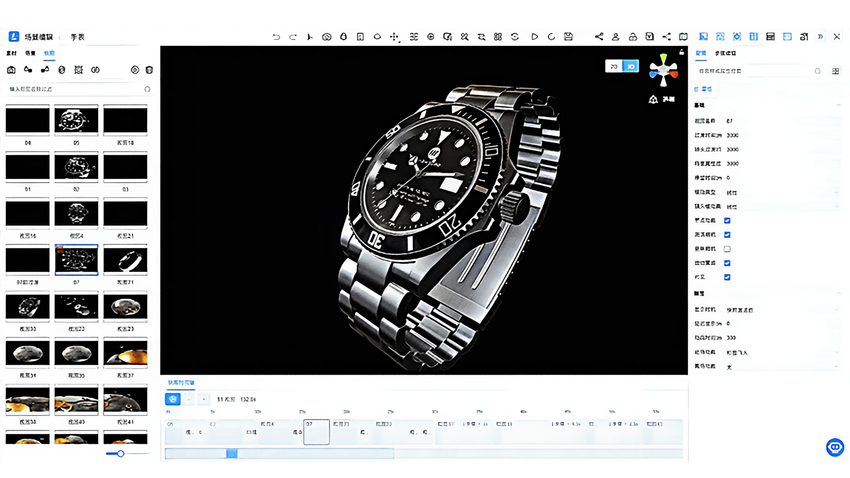Click the four-arrow move tool icon
Screen dimensions: 850x478
(395, 37)
